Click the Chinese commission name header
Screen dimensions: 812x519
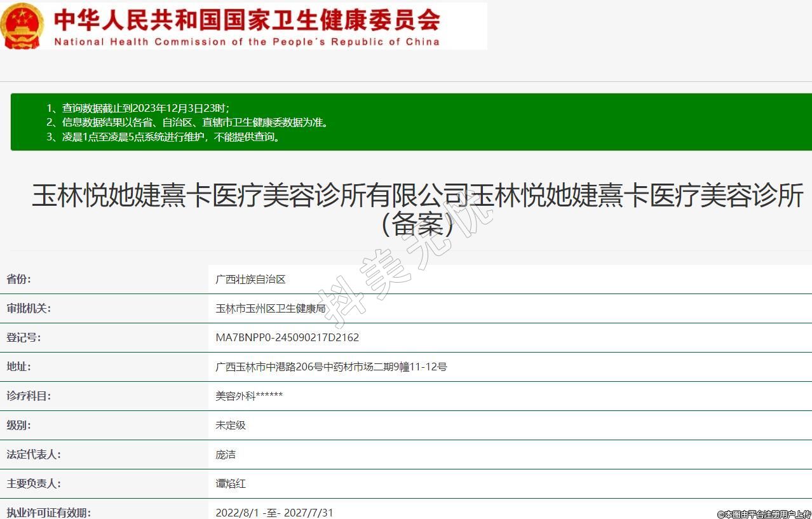(247, 20)
